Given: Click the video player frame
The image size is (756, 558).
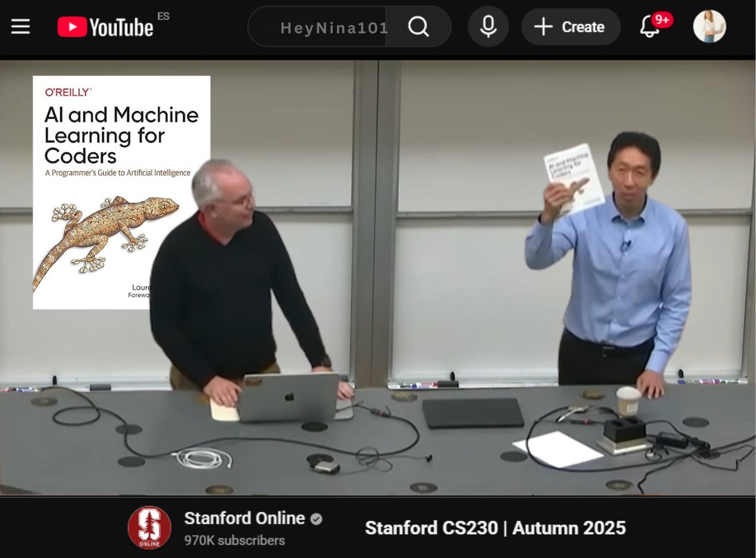Looking at the screenshot, I should [x=378, y=277].
